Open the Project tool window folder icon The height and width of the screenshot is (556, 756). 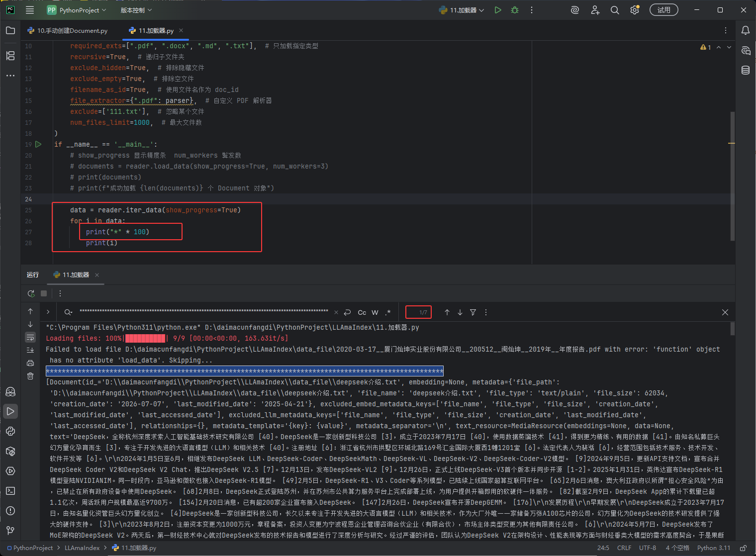pyautogui.click(x=10, y=30)
